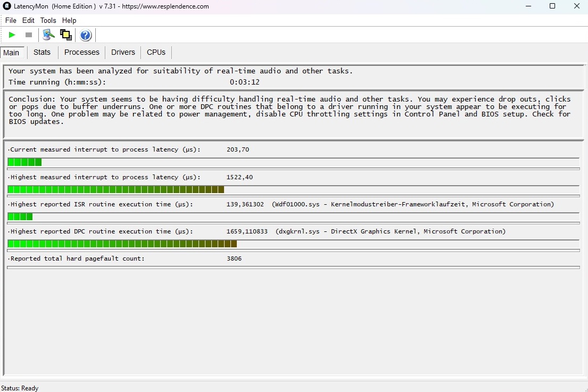
Task: Click the Wdf01000.sys driver description
Action: tap(412, 204)
